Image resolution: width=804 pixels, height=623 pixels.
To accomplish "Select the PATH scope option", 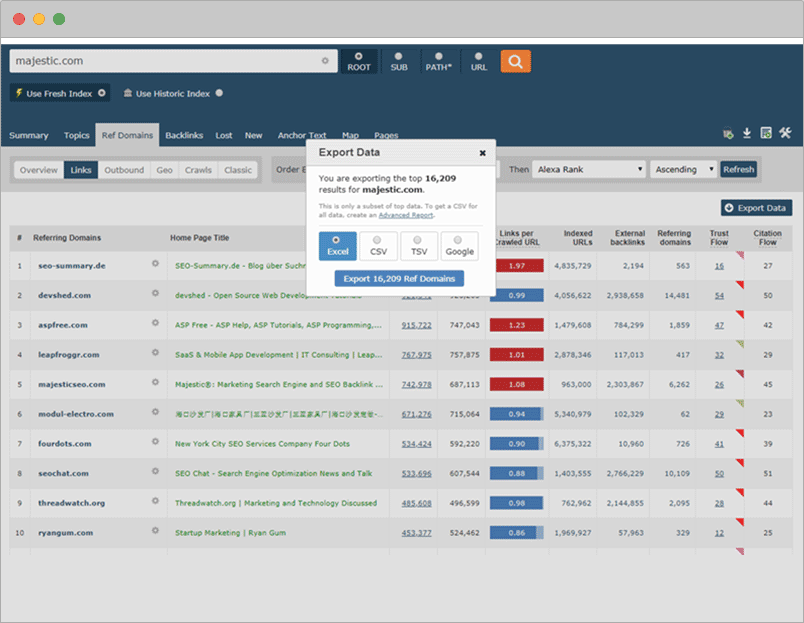I will 438,62.
